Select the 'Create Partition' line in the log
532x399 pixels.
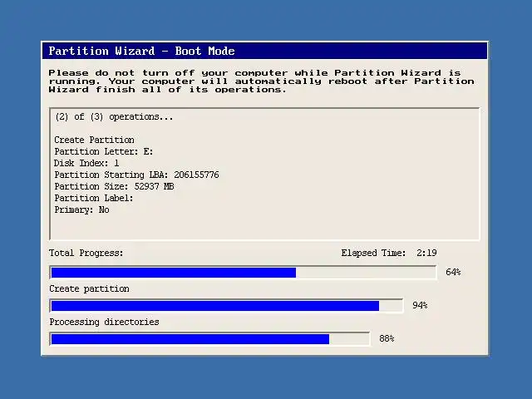pyautogui.click(x=94, y=140)
